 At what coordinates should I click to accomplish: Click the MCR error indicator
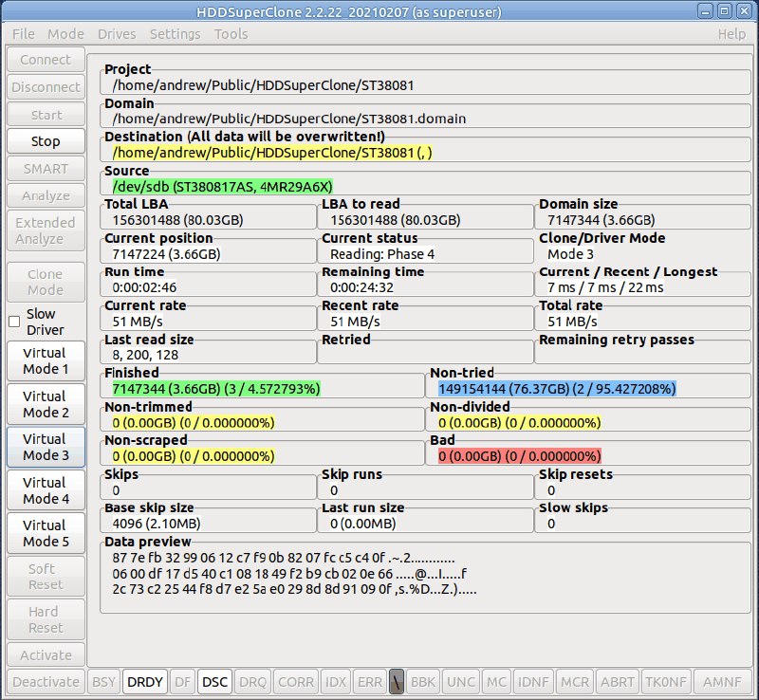(575, 682)
